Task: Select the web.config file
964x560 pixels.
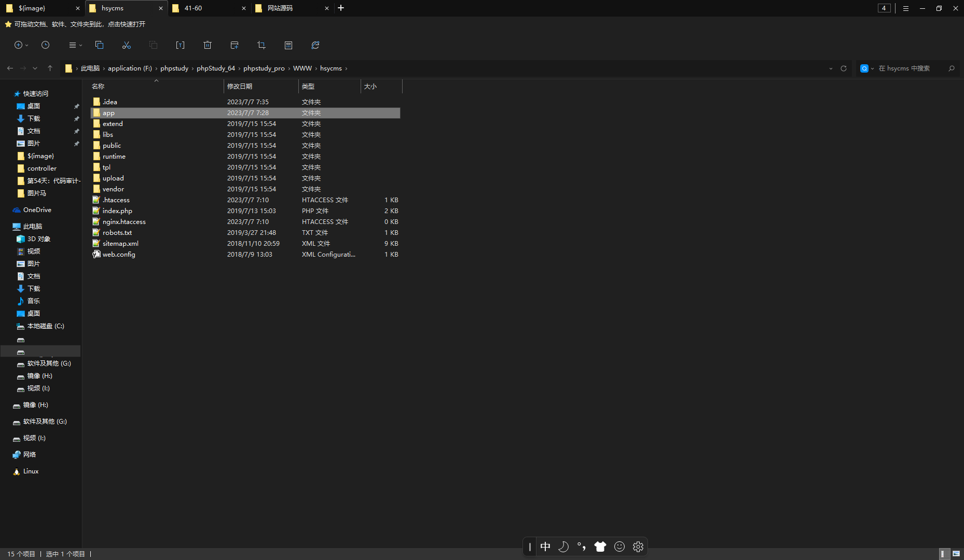Action: [245, 255]
